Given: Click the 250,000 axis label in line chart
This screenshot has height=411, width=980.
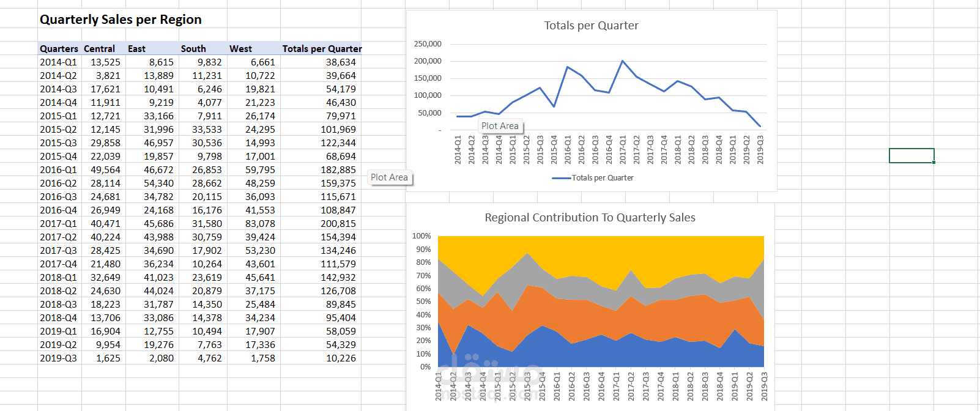Looking at the screenshot, I should point(428,44).
